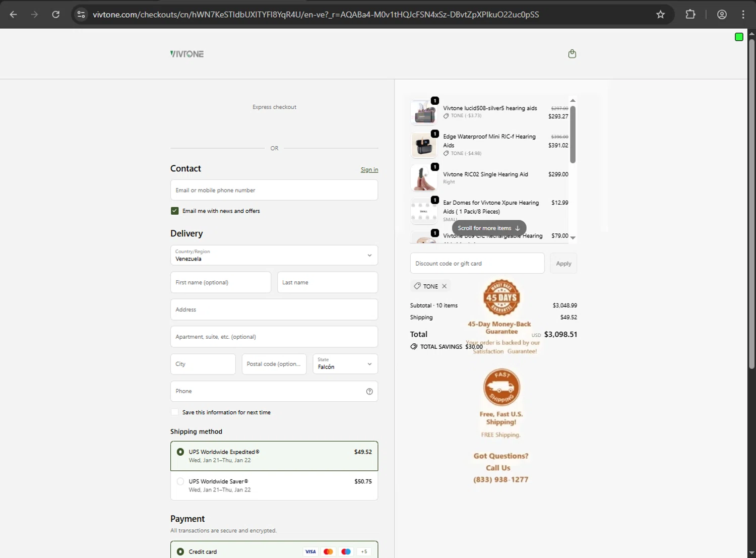This screenshot has height=558, width=756.
Task: Go back in browser history
Action: [x=14, y=15]
